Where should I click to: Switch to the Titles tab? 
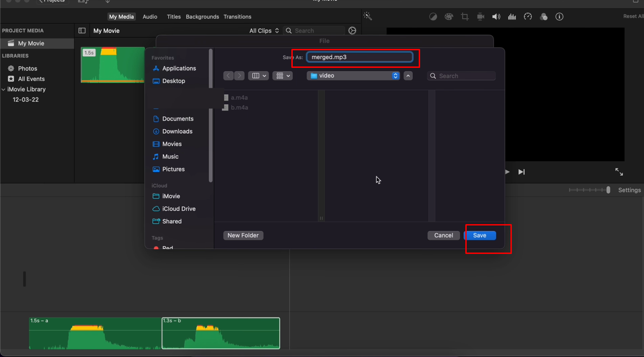point(174,17)
